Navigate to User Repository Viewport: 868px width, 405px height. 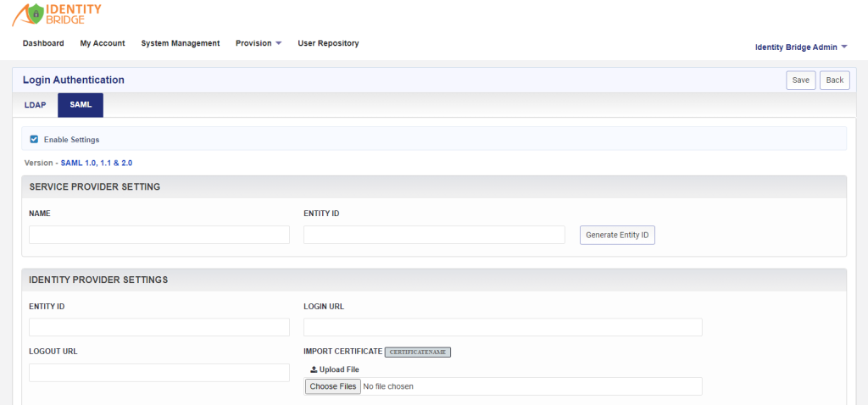[x=328, y=43]
